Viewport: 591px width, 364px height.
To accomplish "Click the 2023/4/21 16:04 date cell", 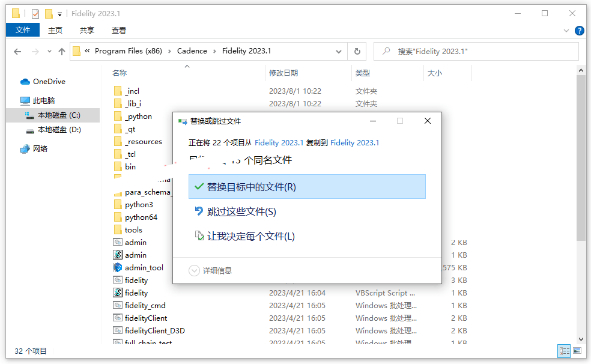I will pyautogui.click(x=297, y=293).
